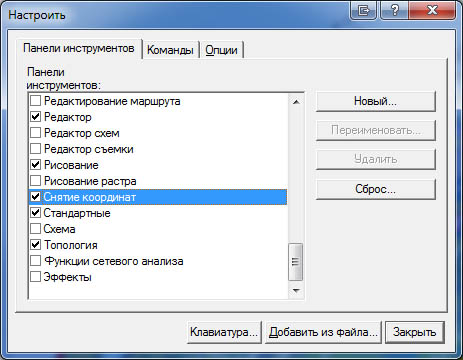Enable the Редактирование маршрута checkbox
The height and width of the screenshot is (360, 463).
(35, 100)
